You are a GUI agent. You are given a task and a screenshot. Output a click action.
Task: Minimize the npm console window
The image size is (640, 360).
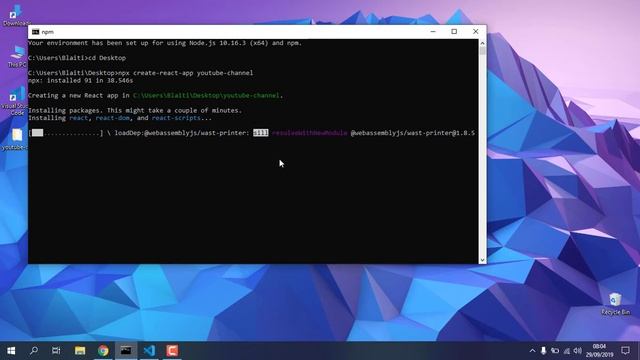pos(433,31)
